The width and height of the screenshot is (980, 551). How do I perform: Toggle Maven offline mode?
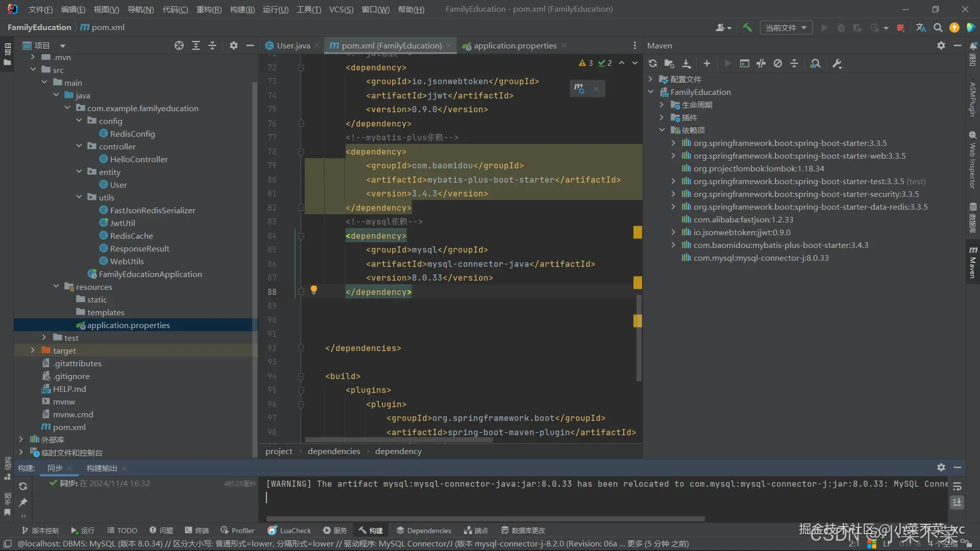(x=761, y=64)
